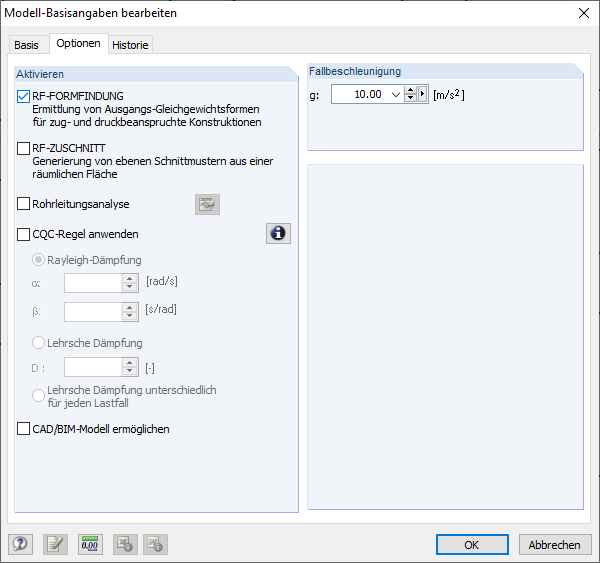Close the Modell-Basisangaben dialog

(584, 13)
